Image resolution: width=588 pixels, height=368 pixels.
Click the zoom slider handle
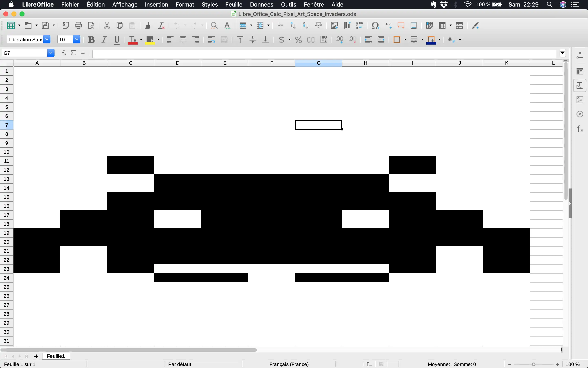pyautogui.click(x=533, y=364)
